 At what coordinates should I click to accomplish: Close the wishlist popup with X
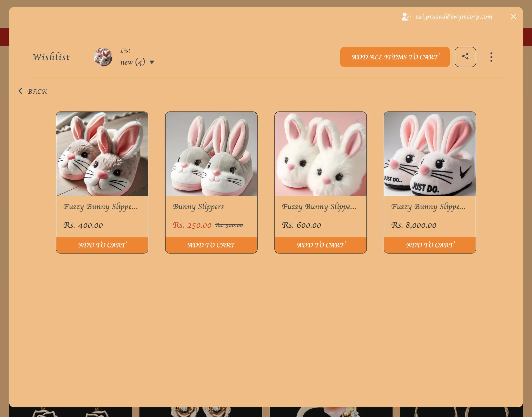coord(513,17)
